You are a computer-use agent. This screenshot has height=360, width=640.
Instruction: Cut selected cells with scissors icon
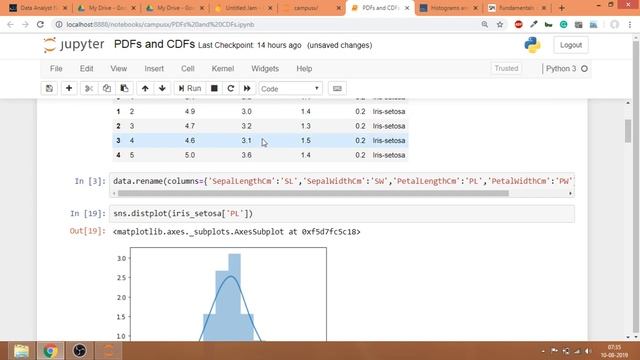89,89
